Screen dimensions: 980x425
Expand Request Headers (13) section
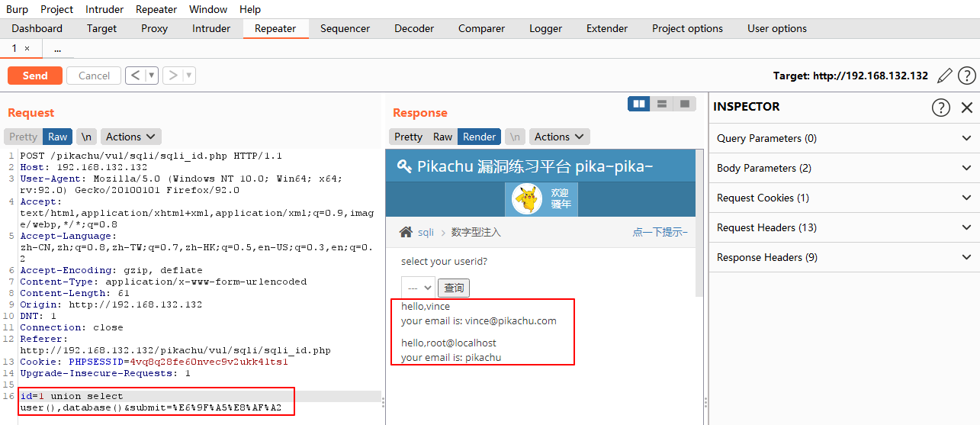click(844, 227)
